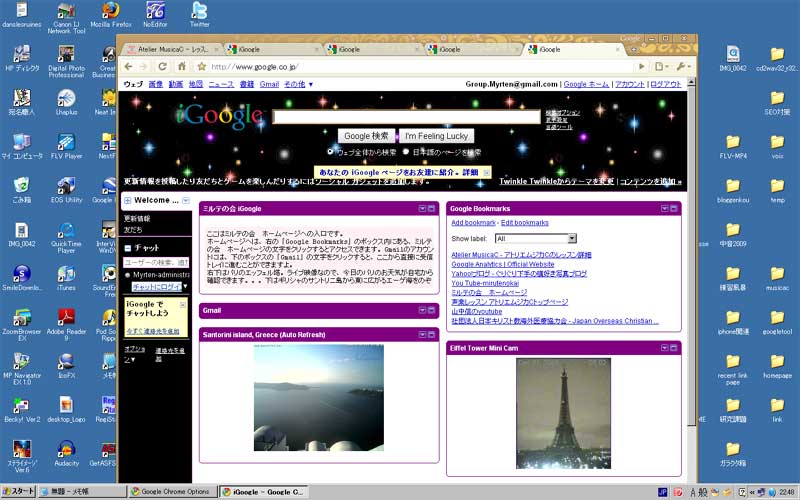Click the chat user search field
The width and height of the screenshot is (800, 500).
[x=156, y=262]
